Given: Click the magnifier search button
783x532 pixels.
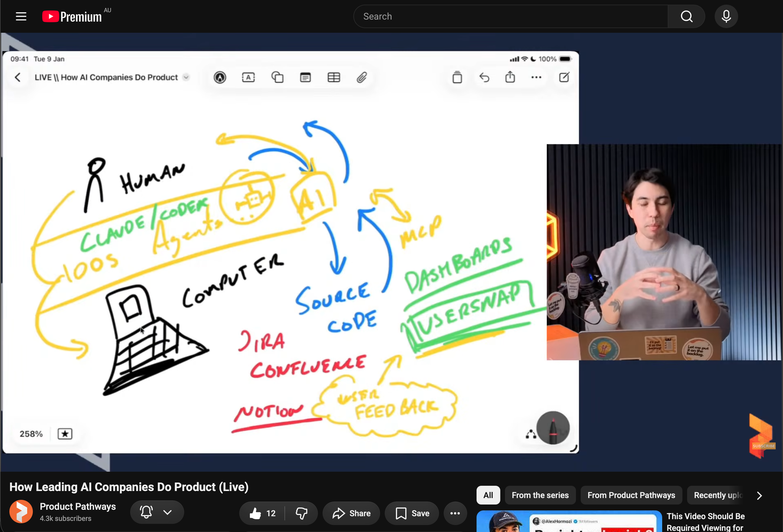Looking at the screenshot, I should point(686,16).
